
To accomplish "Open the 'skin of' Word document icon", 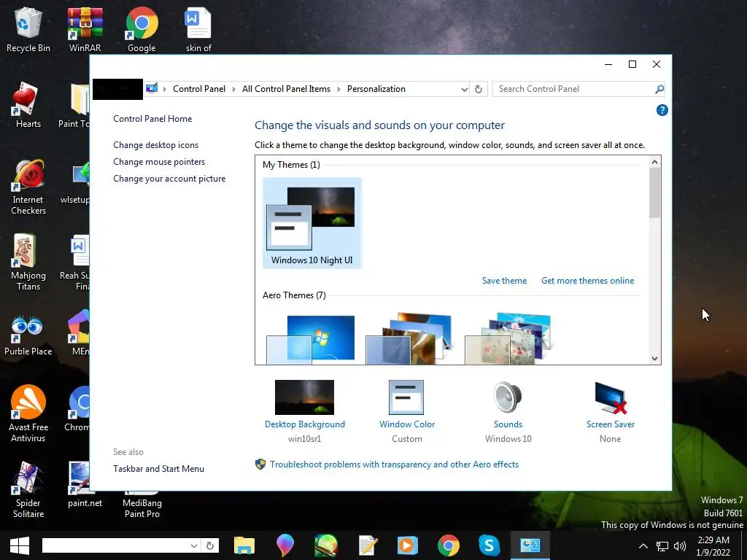I will point(198,29).
